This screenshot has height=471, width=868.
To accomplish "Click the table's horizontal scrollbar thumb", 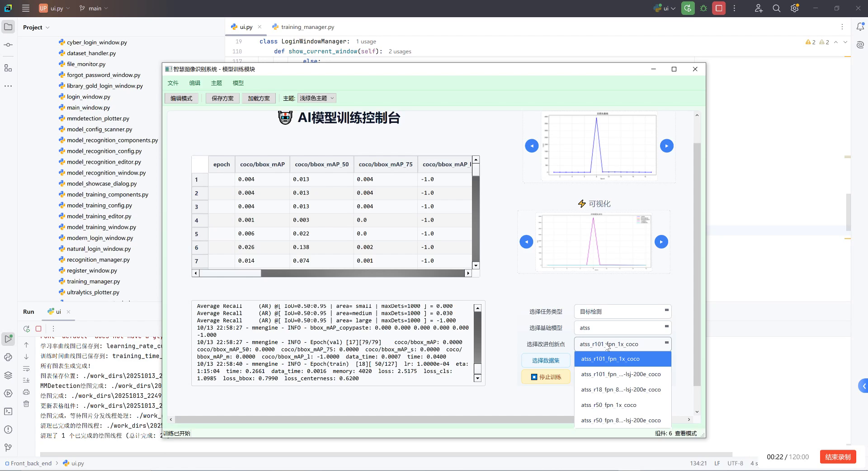I will (x=231, y=273).
